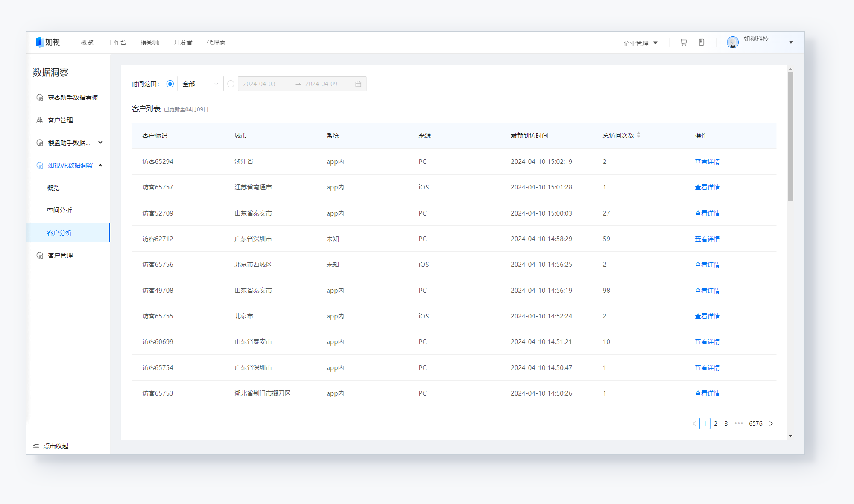854x504 pixels.
Task: Click previous page arrow in pagination
Action: coord(694,424)
